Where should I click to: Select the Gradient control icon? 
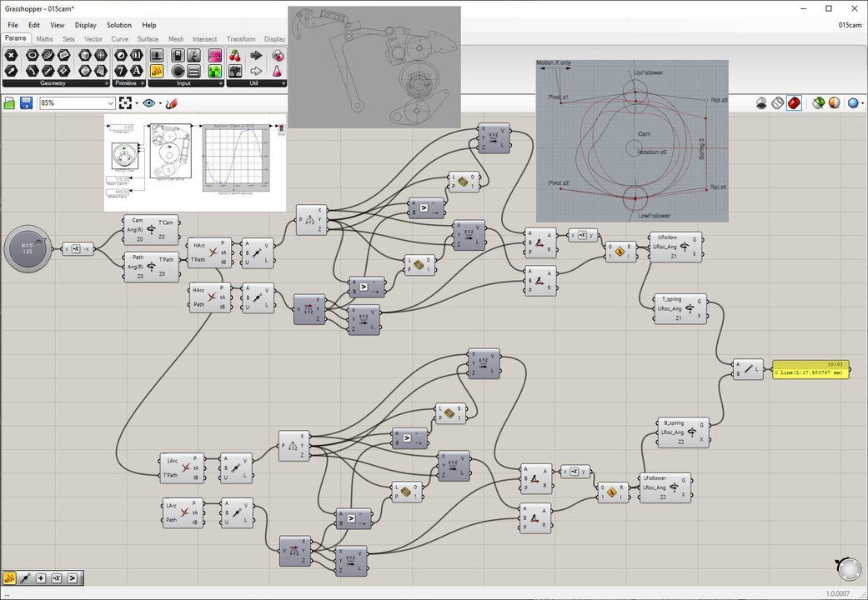pos(215,55)
